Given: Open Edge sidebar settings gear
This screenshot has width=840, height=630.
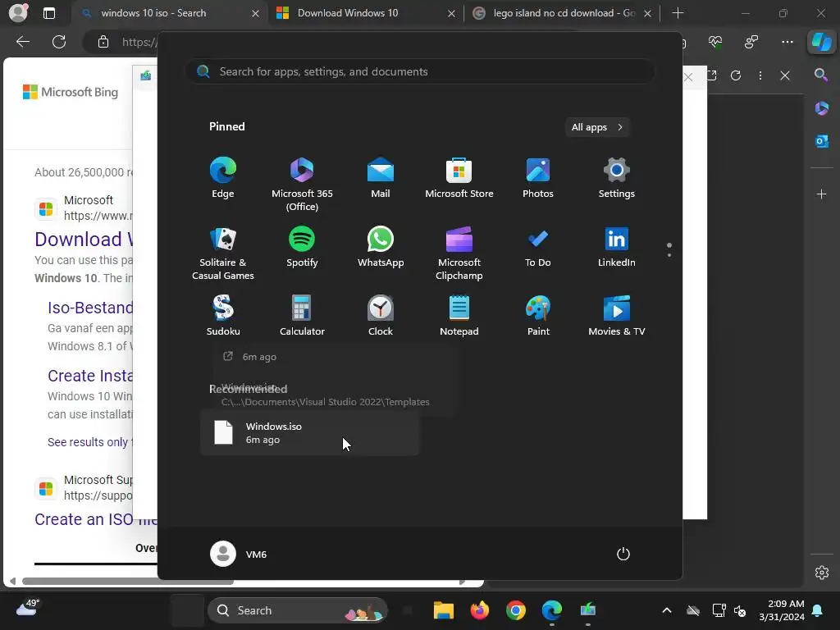Looking at the screenshot, I should click(x=821, y=573).
